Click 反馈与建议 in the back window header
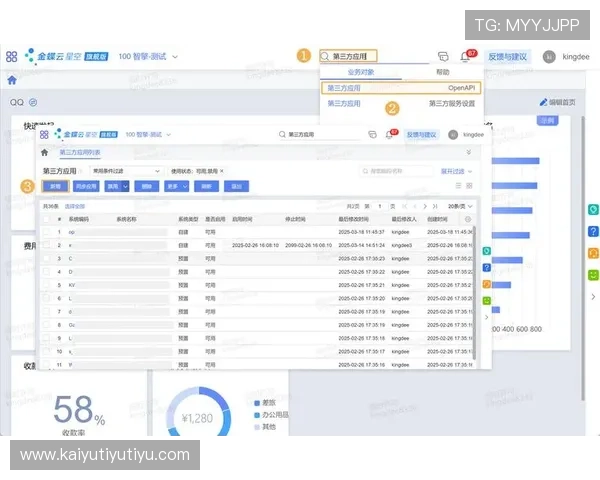Screen dimensions: 600x480 507,57
